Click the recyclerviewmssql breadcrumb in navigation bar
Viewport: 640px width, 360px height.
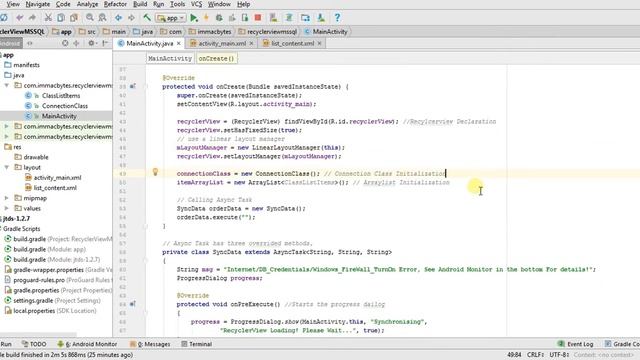(x=268, y=31)
